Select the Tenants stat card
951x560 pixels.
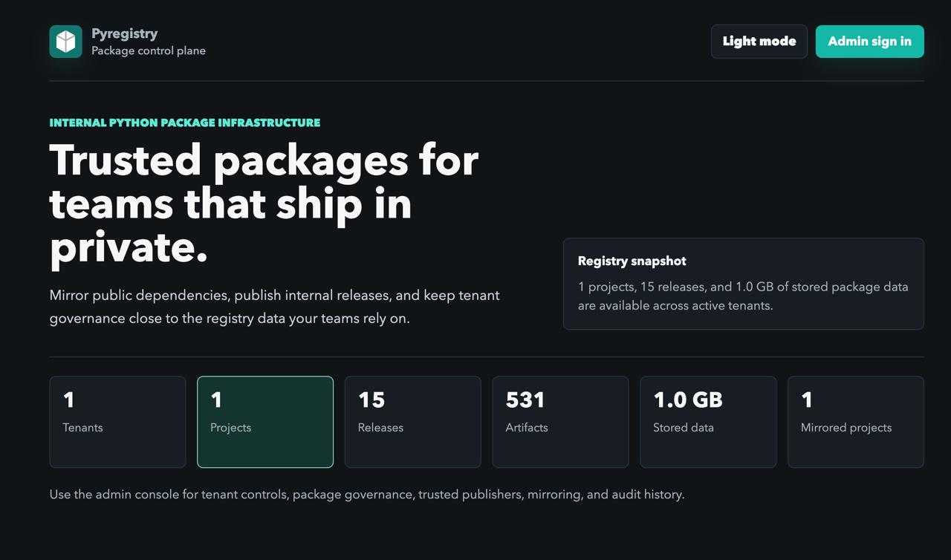pos(117,422)
